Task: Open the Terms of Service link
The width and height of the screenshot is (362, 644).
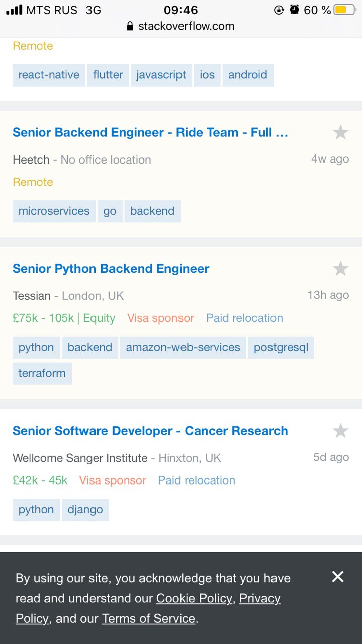Action: tap(148, 618)
